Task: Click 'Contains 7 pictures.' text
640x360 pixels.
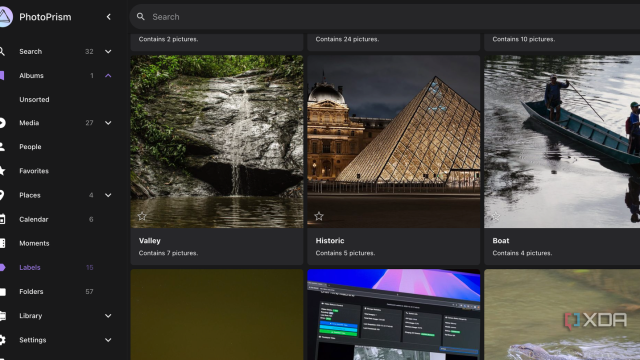Action: click(x=168, y=253)
